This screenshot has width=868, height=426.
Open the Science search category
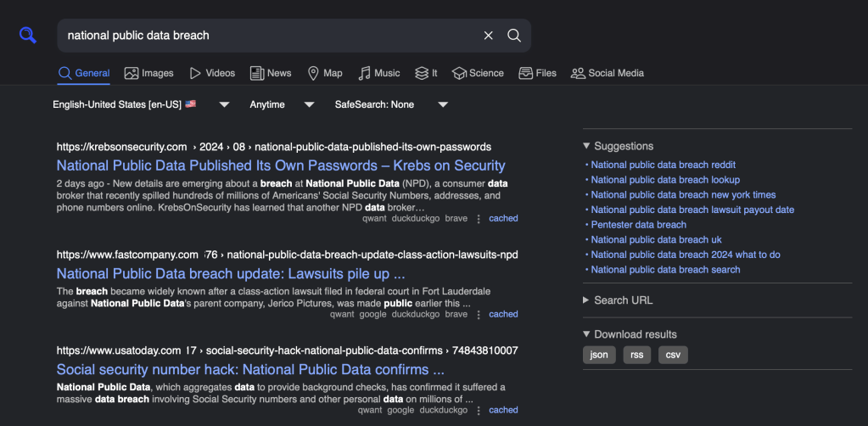[478, 73]
